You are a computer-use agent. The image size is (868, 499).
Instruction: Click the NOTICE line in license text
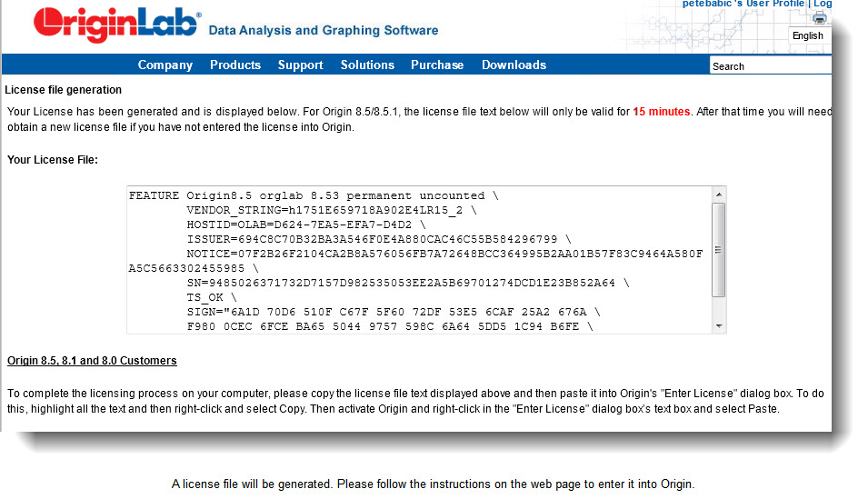click(x=444, y=254)
